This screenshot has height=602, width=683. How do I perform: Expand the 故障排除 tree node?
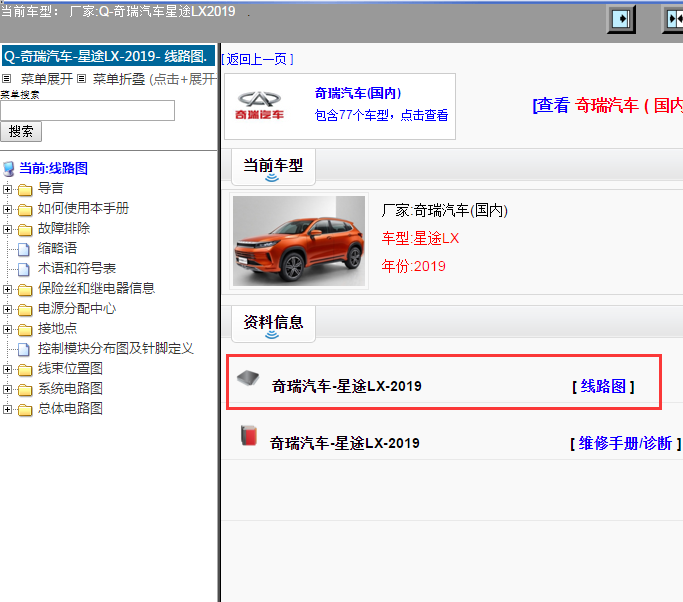pyautogui.click(x=7, y=230)
